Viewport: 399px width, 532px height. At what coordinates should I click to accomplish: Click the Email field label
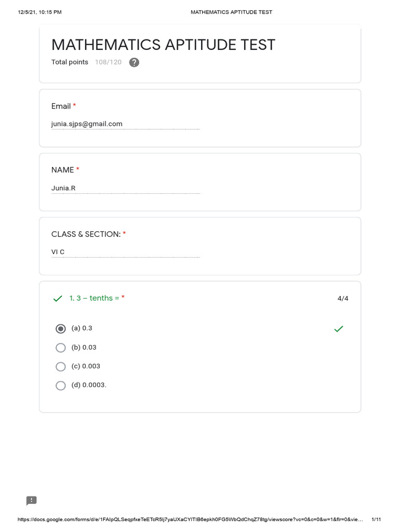coord(61,106)
